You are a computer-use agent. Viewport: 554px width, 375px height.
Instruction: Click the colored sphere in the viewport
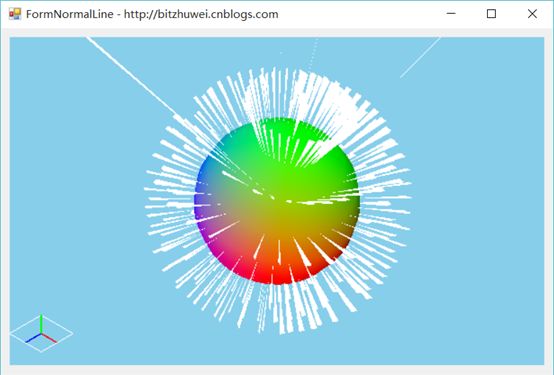point(277,201)
